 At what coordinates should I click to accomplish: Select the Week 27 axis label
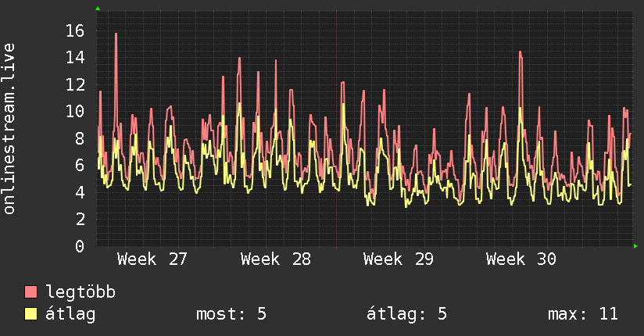tap(152, 259)
